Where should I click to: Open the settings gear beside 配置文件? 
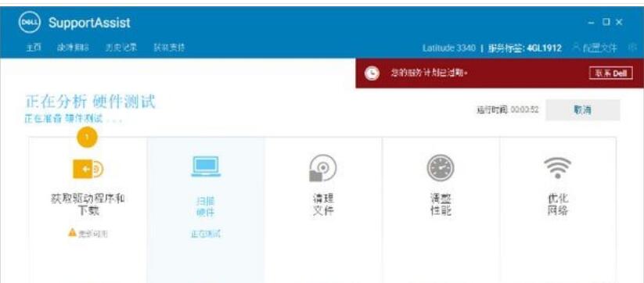point(633,48)
